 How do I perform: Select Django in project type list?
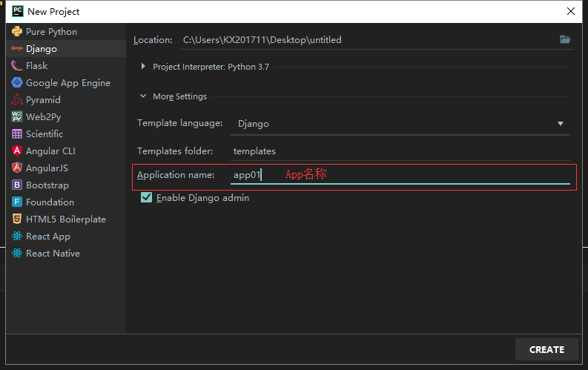point(66,48)
